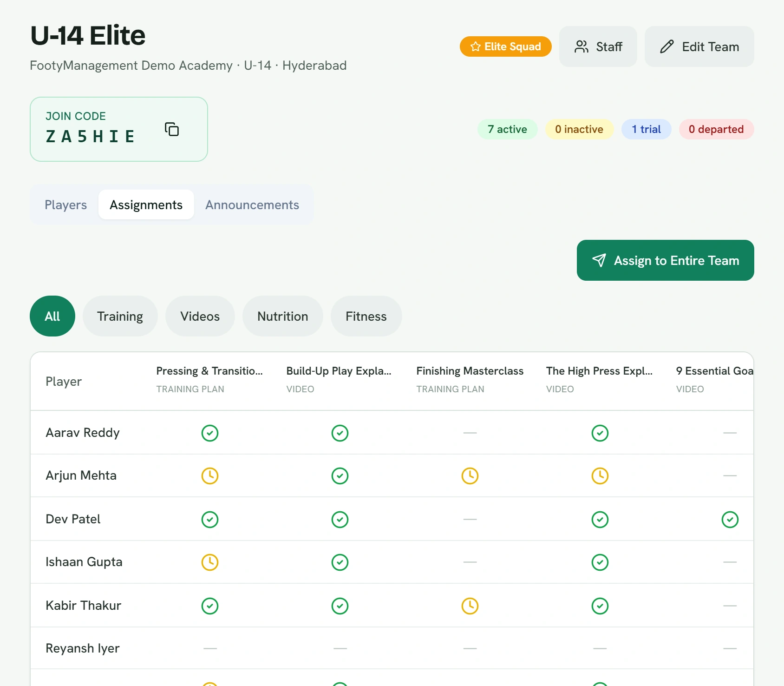Click the 0 departed status badge
Image resolution: width=784 pixels, height=686 pixels.
(716, 129)
